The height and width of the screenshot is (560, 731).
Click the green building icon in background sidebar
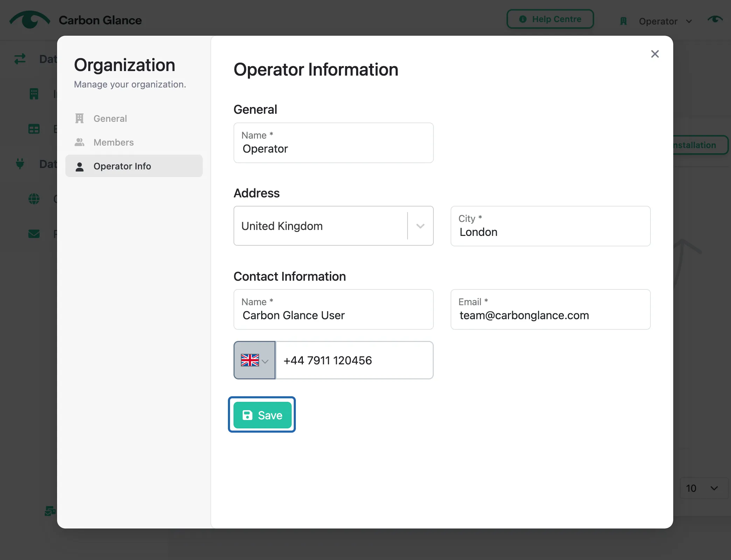coord(34,94)
